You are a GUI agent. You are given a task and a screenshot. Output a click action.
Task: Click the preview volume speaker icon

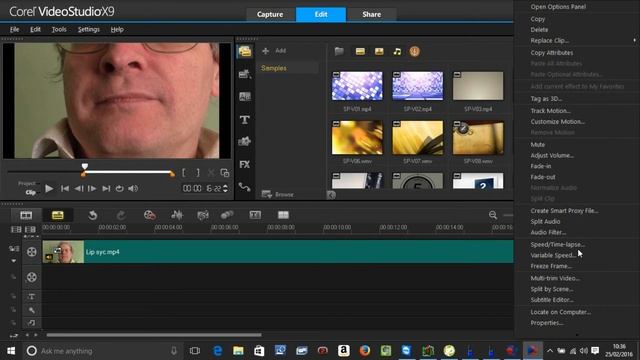(x=133, y=189)
